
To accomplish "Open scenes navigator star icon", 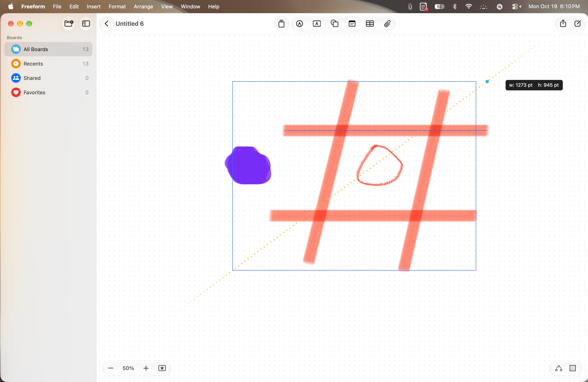I will pyautogui.click(x=162, y=368).
